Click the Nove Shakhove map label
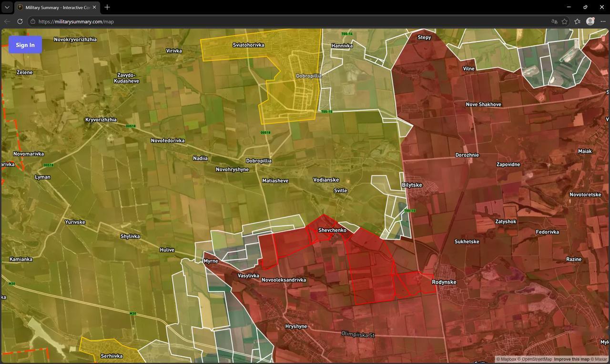The height and width of the screenshot is (364, 610). pyautogui.click(x=483, y=104)
